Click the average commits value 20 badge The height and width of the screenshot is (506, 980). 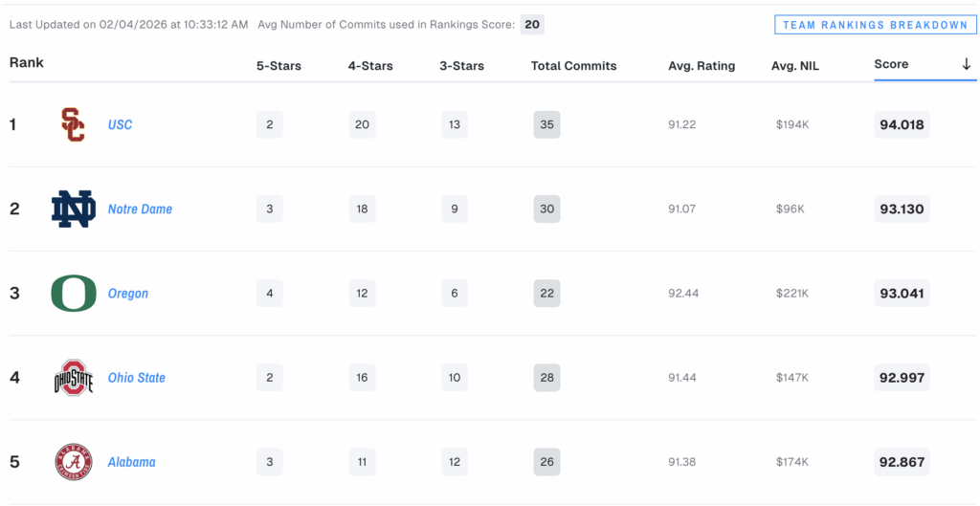[532, 24]
